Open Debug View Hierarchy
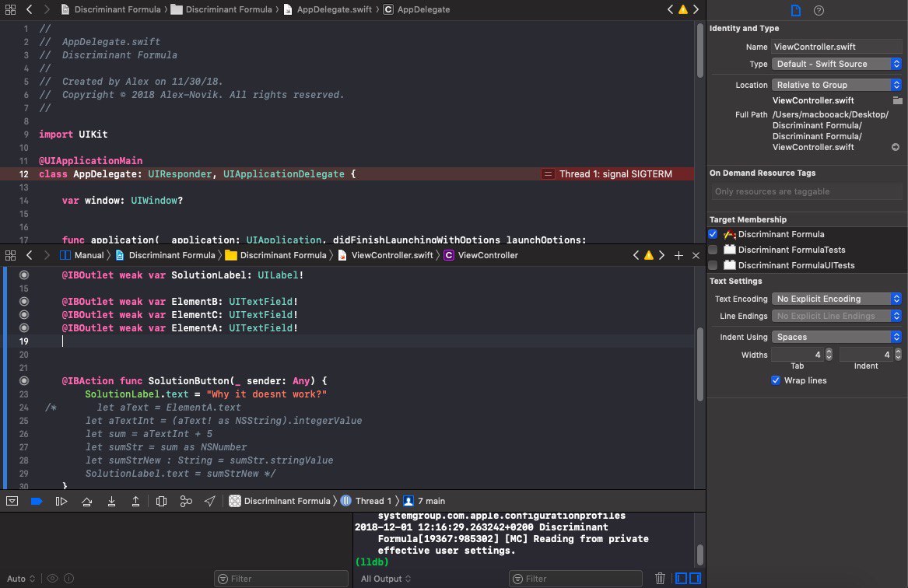This screenshot has height=588, width=908. [162, 501]
